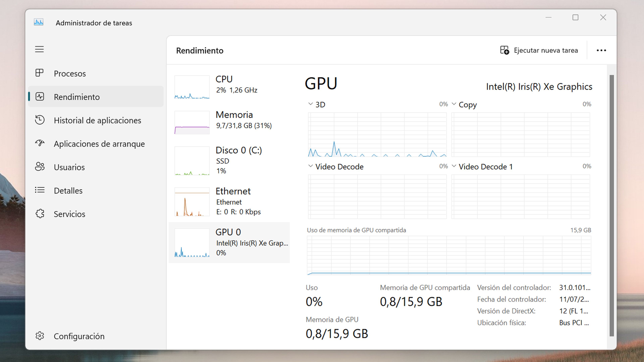The image size is (644, 362).
Task: Open Configuración at the sidebar bottom
Action: point(96,336)
